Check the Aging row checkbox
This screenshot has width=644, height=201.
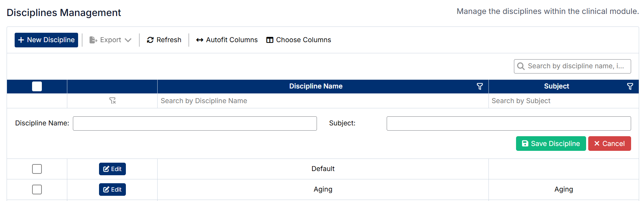(37, 190)
